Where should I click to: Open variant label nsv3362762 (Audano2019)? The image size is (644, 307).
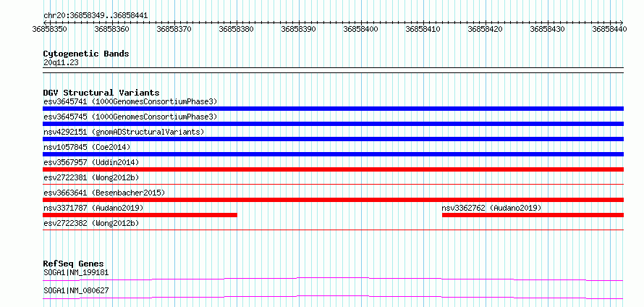tap(491, 208)
